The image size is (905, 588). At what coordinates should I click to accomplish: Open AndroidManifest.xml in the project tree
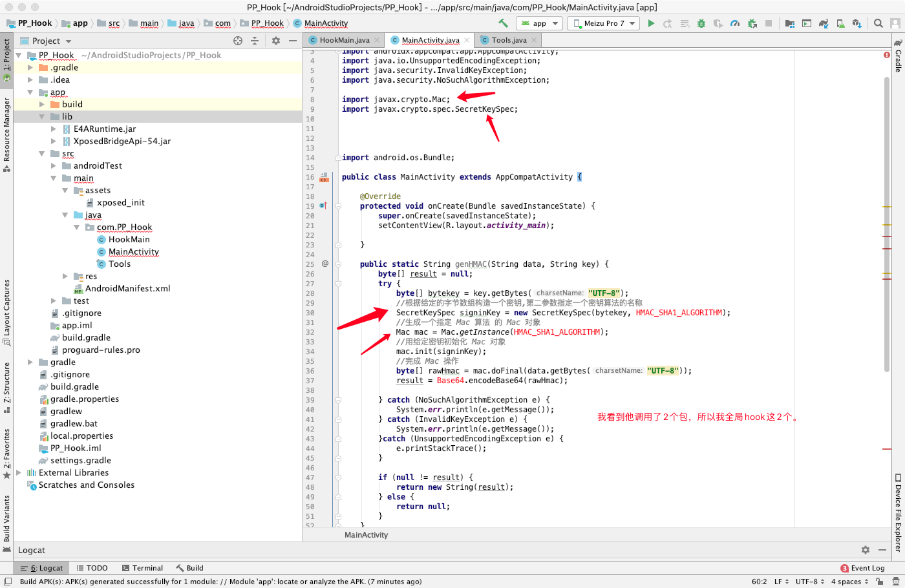point(122,289)
